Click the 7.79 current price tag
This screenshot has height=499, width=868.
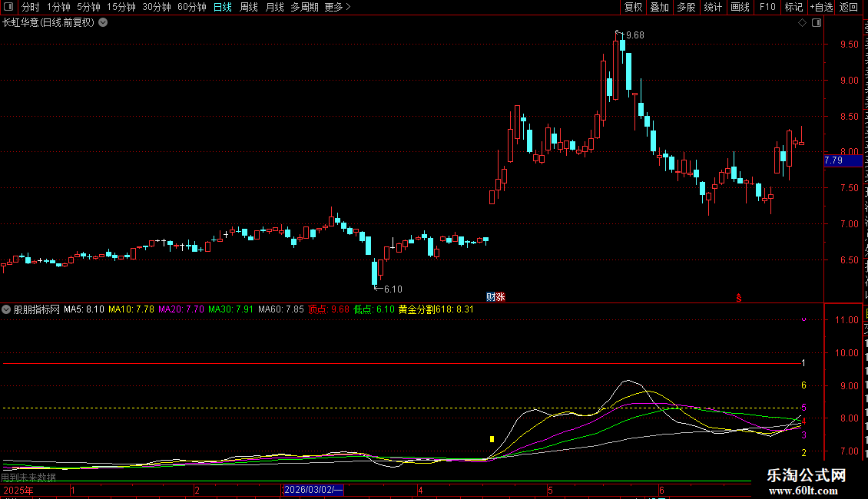[843, 160]
